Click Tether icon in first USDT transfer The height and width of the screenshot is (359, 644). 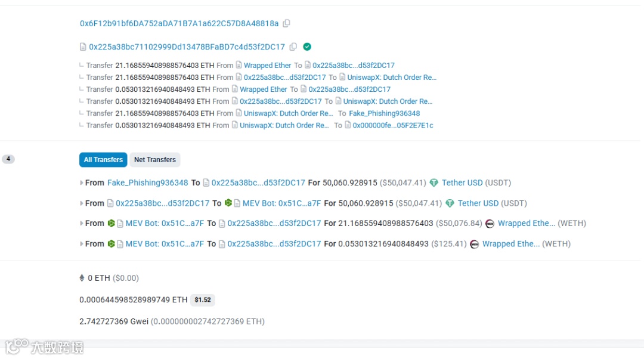(x=434, y=183)
